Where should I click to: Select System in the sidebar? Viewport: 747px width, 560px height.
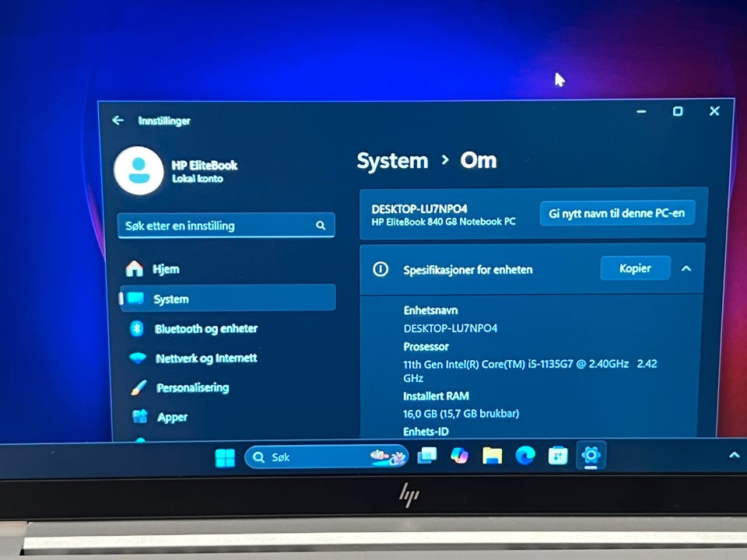[228, 299]
